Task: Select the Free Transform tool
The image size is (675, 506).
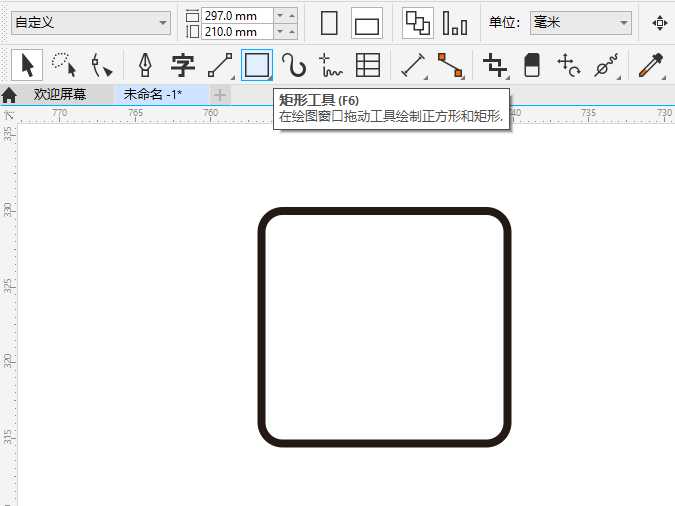Action: click(x=568, y=65)
